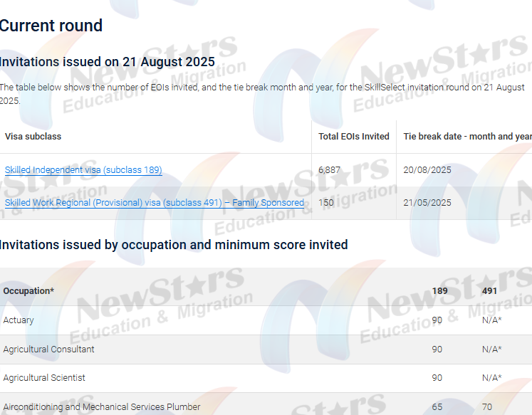Select the Plumber's 189 score of 65
The image size is (532, 415).
pos(437,407)
